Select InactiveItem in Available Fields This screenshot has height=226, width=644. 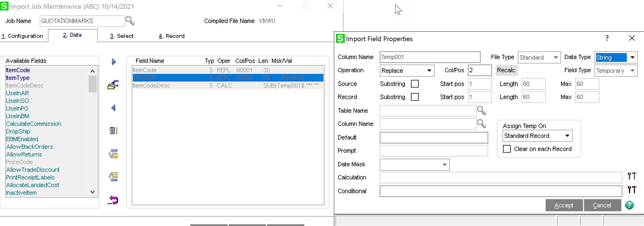pyautogui.click(x=21, y=193)
